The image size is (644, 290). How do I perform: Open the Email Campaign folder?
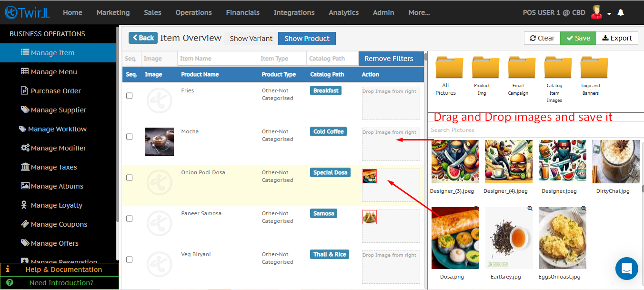click(x=522, y=68)
